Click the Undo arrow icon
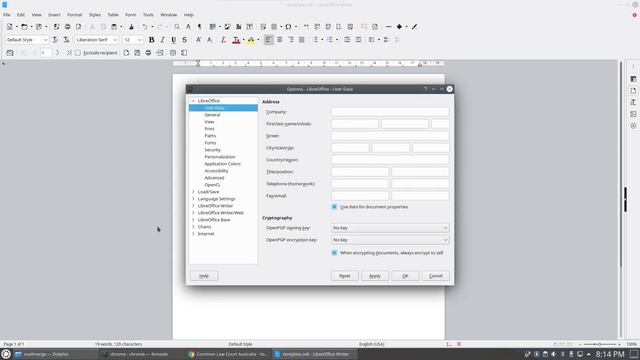The height and width of the screenshot is (360, 640). [144, 27]
